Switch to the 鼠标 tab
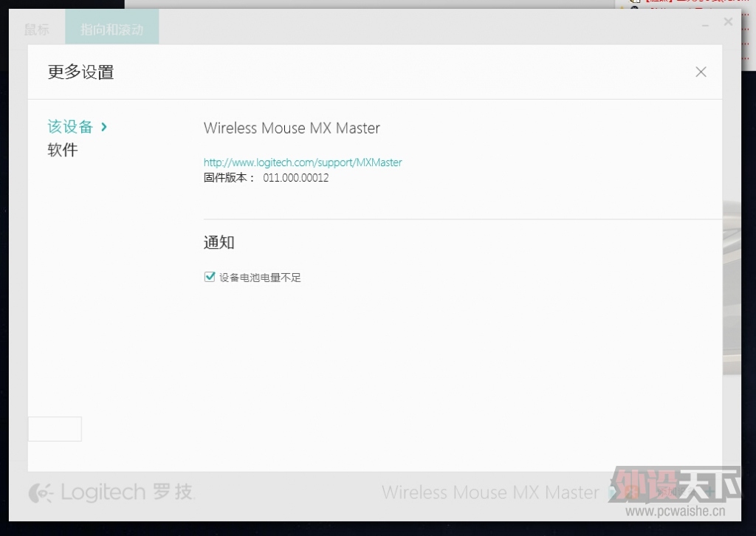Viewport: 756px width, 536px height. pyautogui.click(x=37, y=30)
